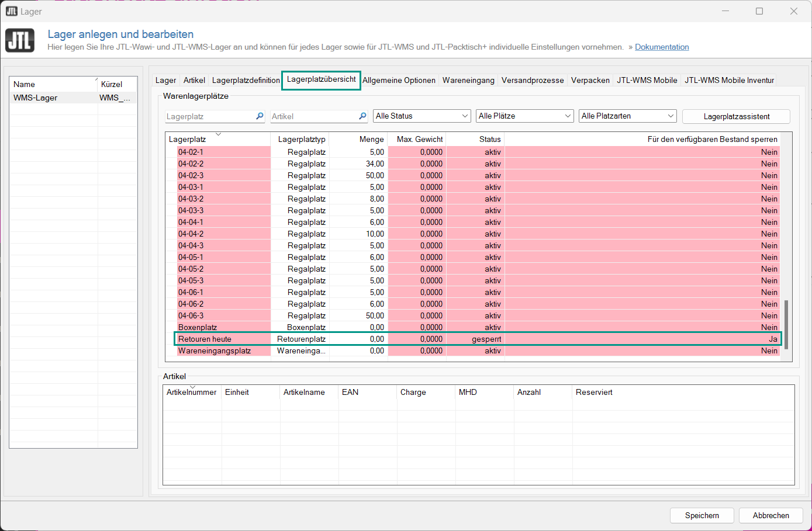
Task: Open the Dokumentation link
Action: (x=662, y=47)
